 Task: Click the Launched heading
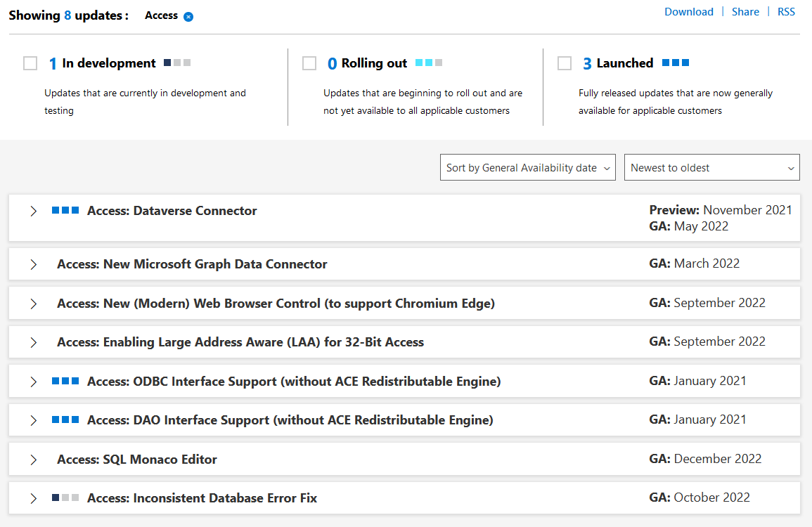pos(625,63)
